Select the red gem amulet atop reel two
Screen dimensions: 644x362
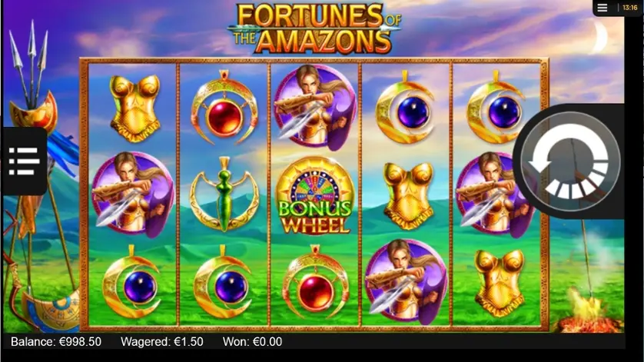click(224, 108)
